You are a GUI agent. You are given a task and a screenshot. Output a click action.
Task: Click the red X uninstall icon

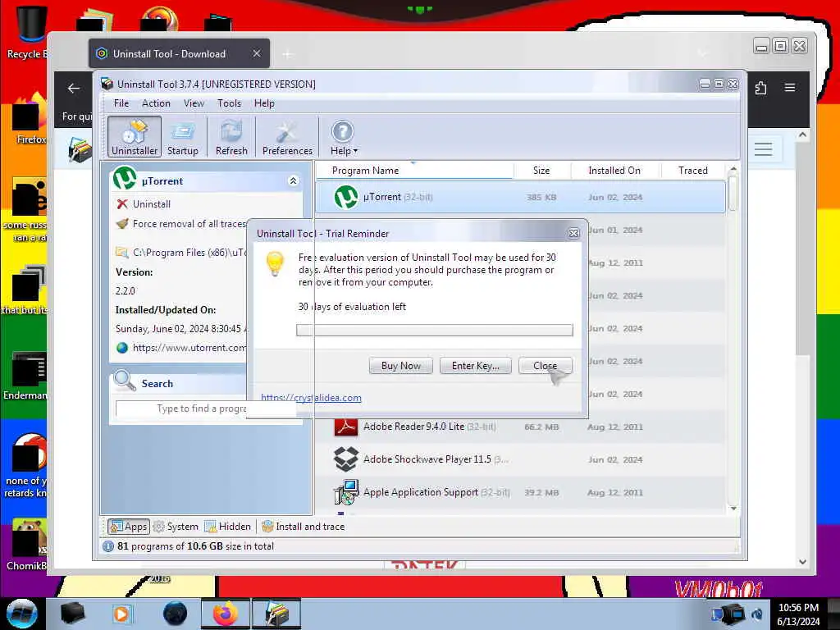[x=122, y=204]
